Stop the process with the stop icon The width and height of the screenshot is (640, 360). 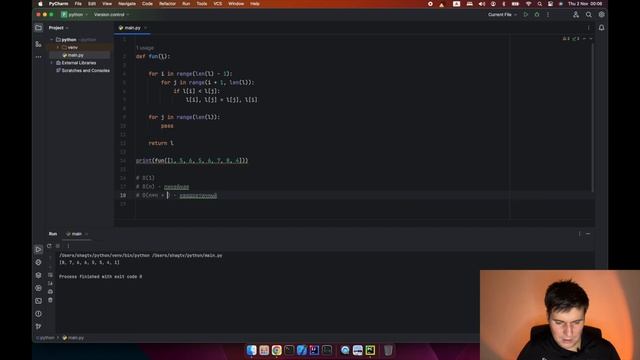58,246
